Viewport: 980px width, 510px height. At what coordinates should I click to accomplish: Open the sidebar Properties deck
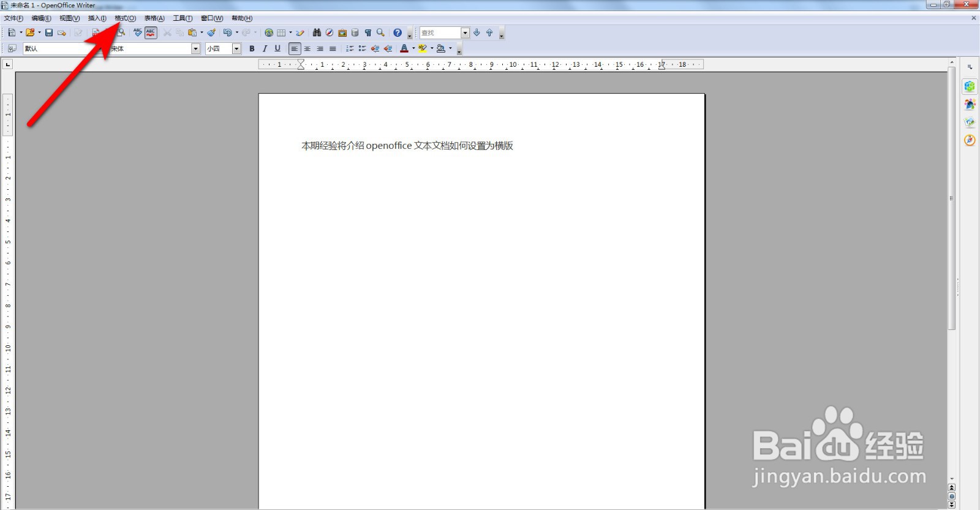pos(970,86)
